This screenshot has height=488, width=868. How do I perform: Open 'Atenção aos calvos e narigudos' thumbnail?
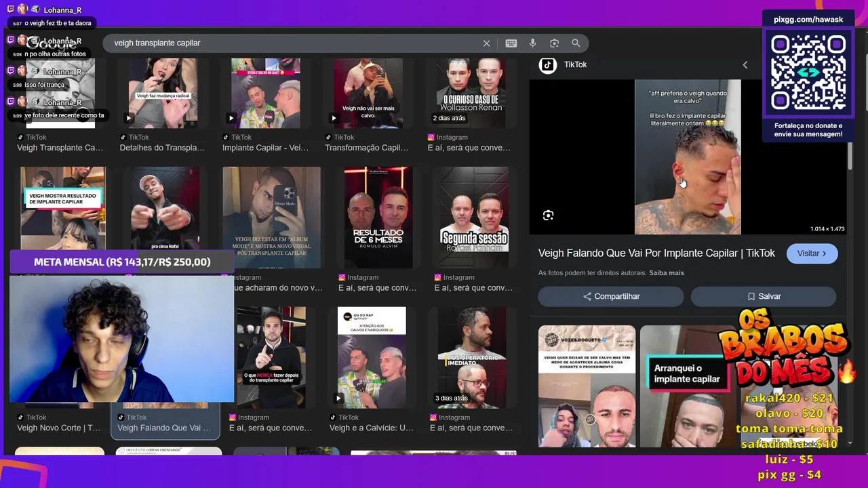pos(372,357)
